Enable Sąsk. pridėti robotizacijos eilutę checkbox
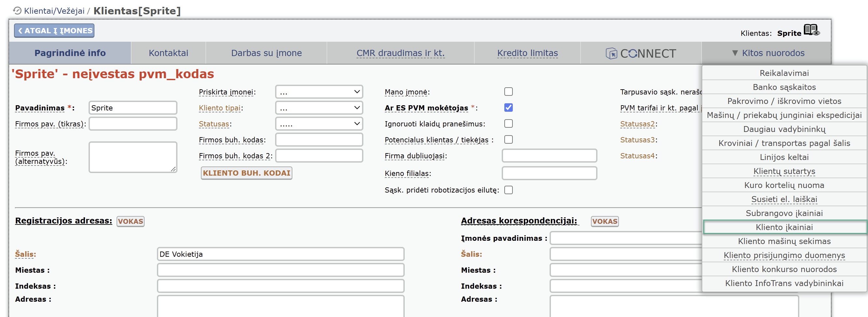The height and width of the screenshot is (317, 868). [508, 190]
